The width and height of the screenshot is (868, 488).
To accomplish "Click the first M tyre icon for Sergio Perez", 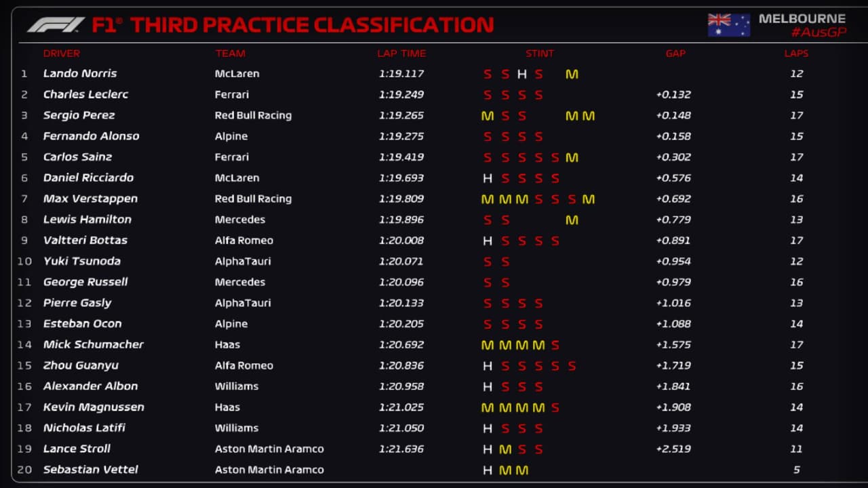I will click(x=487, y=116).
